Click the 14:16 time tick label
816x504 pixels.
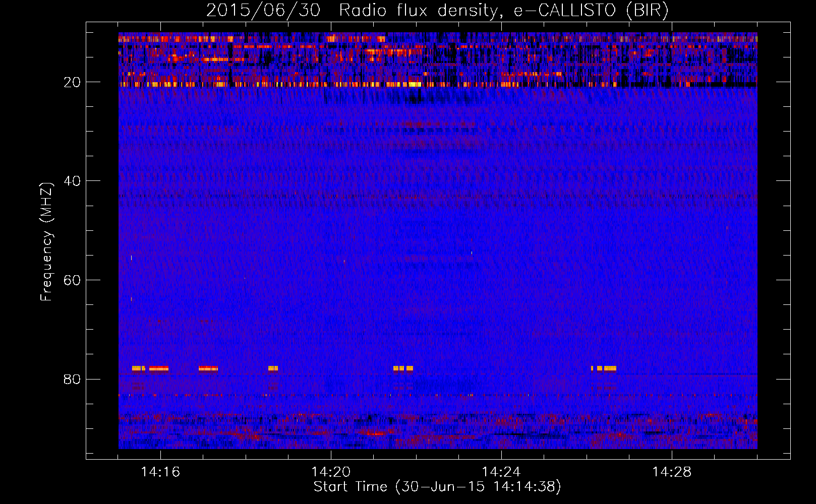coord(160,472)
